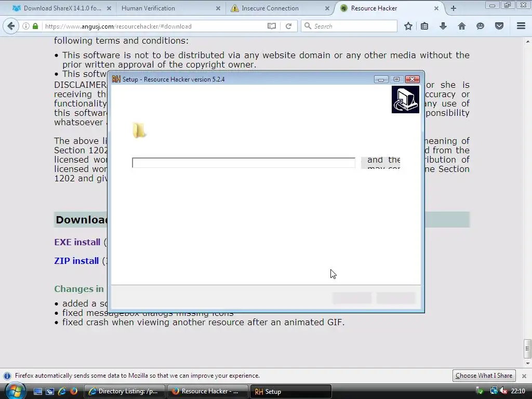
Task: Bookmark this page with the star
Action: 408,26
